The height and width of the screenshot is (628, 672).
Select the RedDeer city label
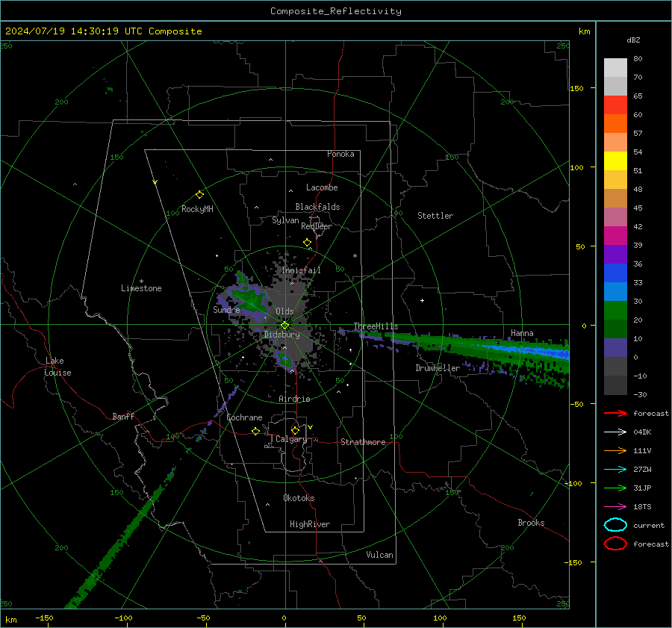point(317,226)
